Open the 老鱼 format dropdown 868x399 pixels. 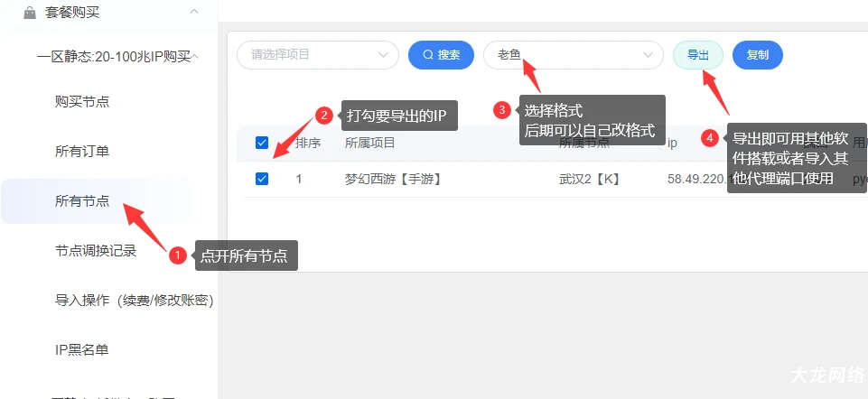tap(573, 54)
